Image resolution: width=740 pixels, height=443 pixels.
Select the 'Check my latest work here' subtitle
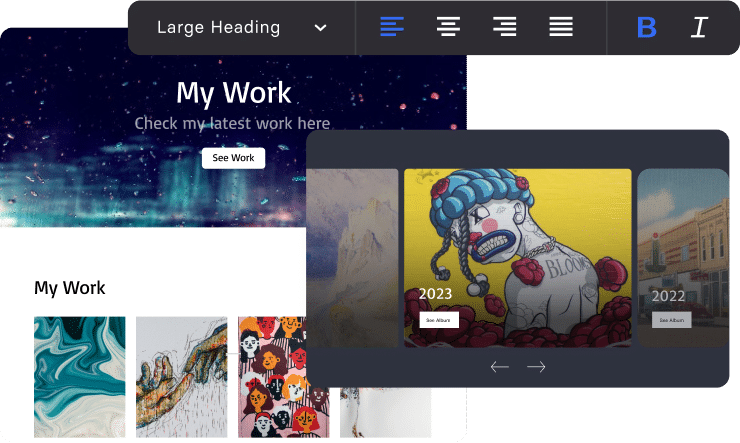tap(232, 124)
